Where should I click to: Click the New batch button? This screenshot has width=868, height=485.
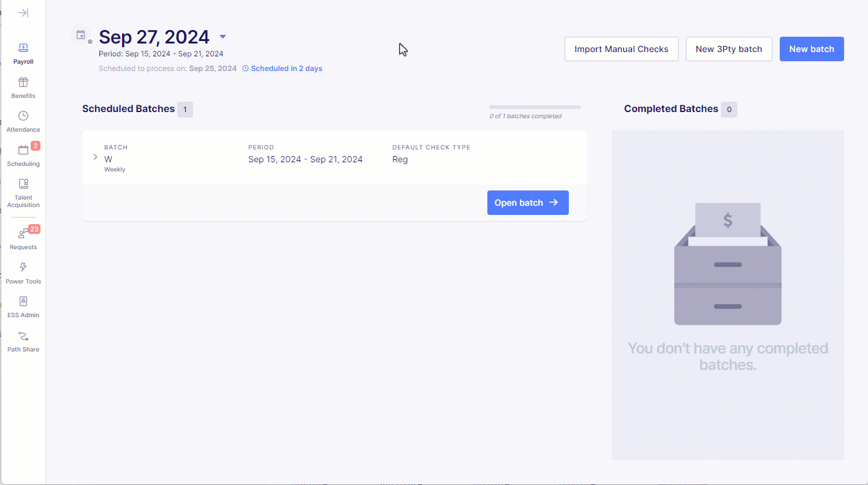[812, 49]
